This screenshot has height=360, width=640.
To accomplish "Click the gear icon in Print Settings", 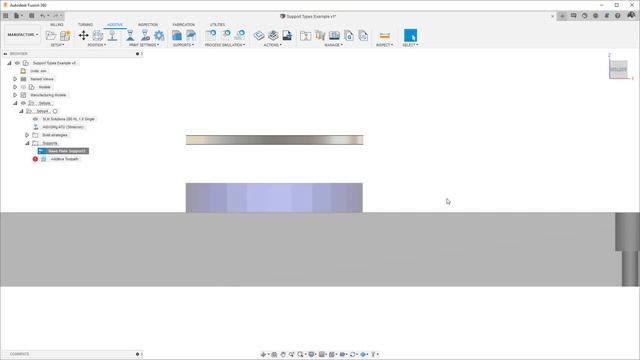I will (159, 36).
